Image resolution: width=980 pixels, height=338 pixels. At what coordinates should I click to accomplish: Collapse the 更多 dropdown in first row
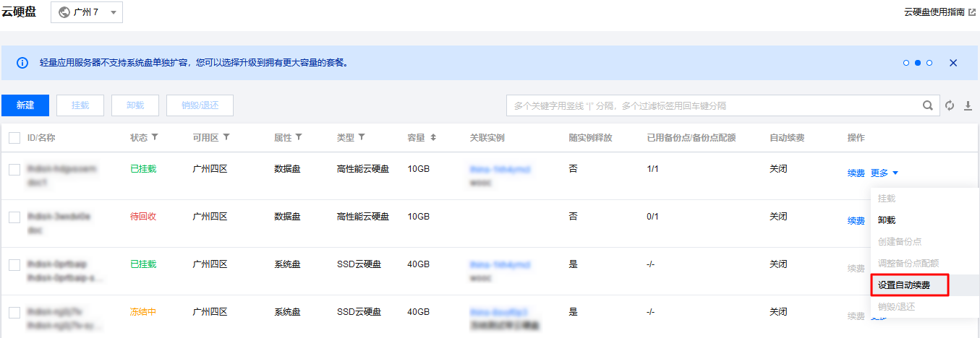pos(885,173)
